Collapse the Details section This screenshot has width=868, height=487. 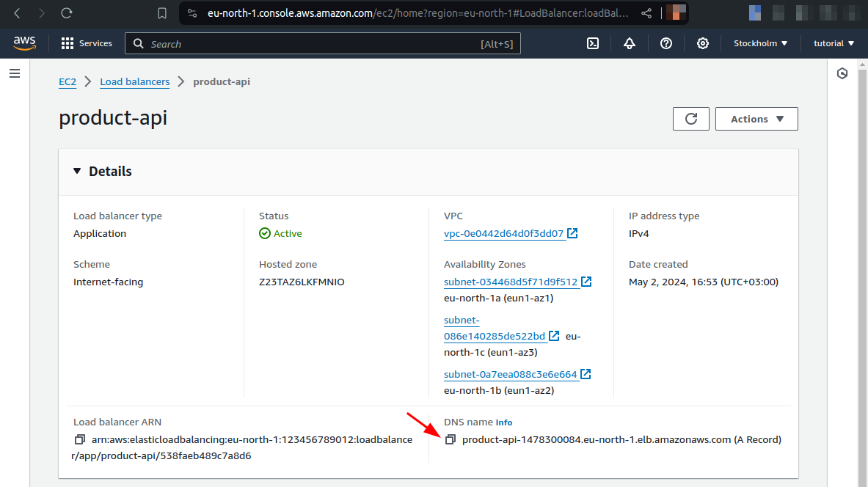(x=77, y=172)
